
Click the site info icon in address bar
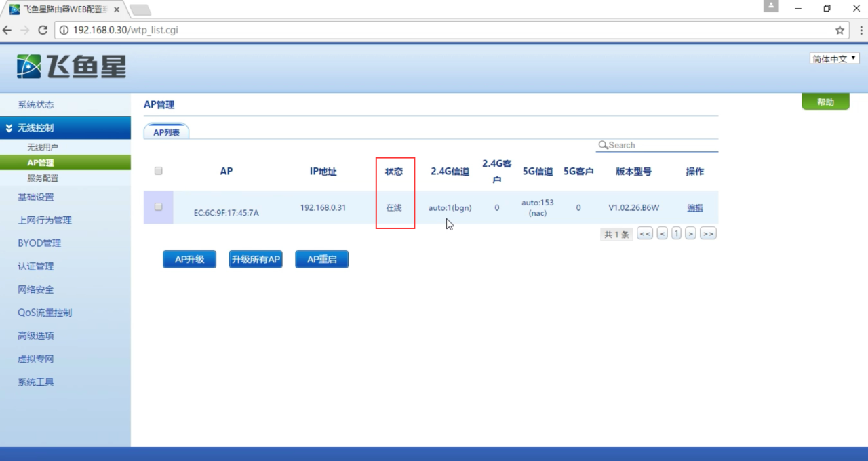pos(64,31)
